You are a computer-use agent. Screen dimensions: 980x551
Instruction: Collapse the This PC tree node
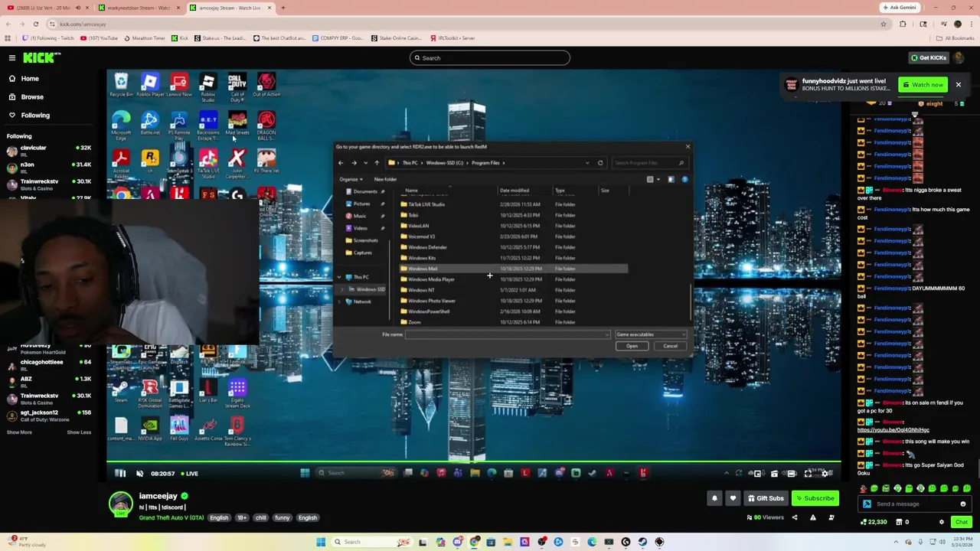click(x=339, y=277)
